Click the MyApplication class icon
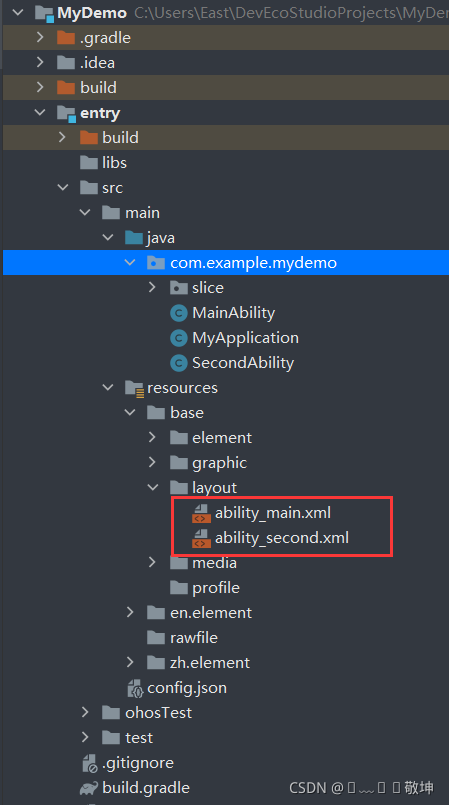 179,338
